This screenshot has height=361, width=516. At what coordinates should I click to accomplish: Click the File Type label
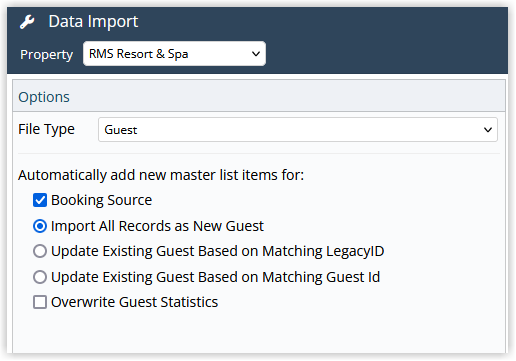click(46, 130)
